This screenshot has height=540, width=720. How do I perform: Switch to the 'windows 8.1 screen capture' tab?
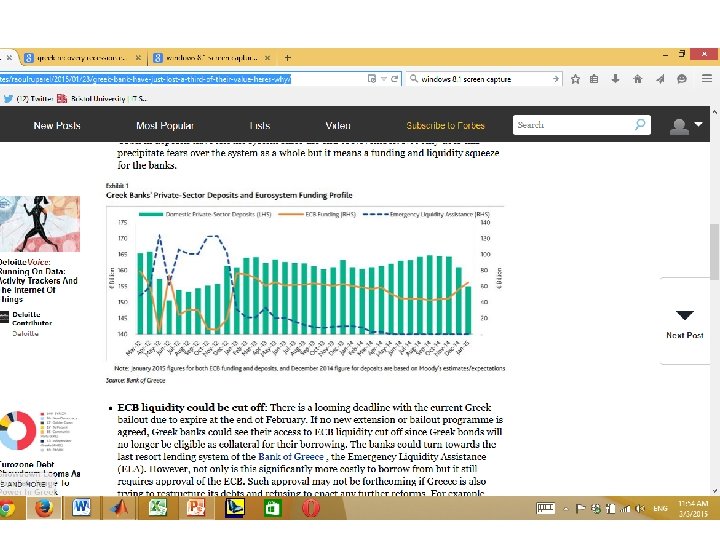(211, 58)
